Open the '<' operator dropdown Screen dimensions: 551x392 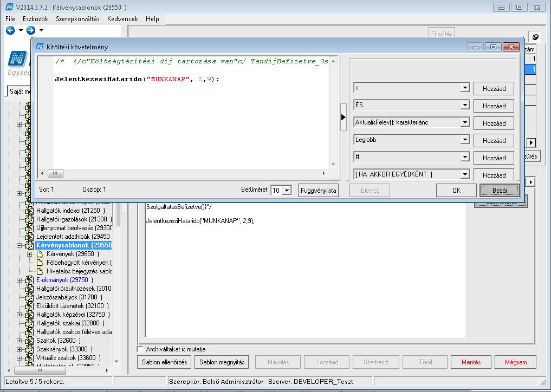click(465, 88)
